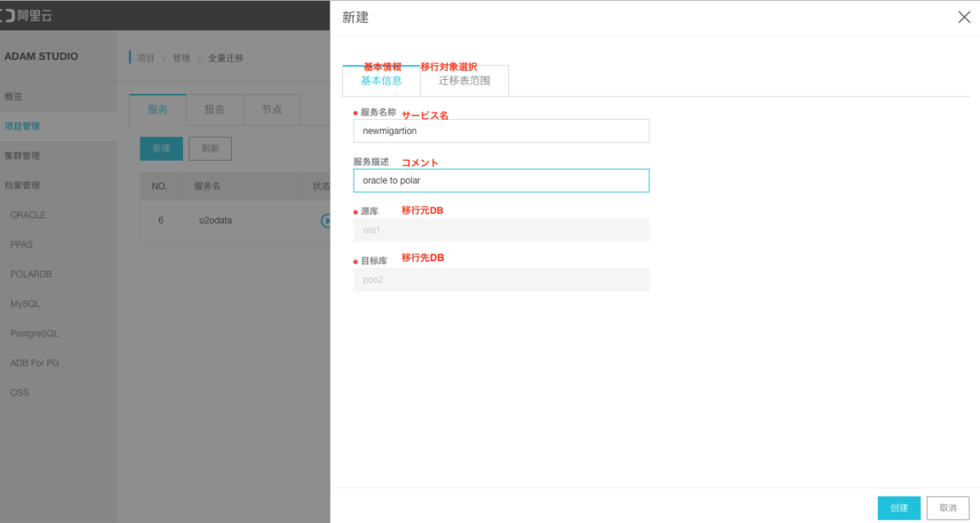The width and height of the screenshot is (980, 523).
Task: Click the 服务描述 field with oracle to polar
Action: [x=501, y=180]
